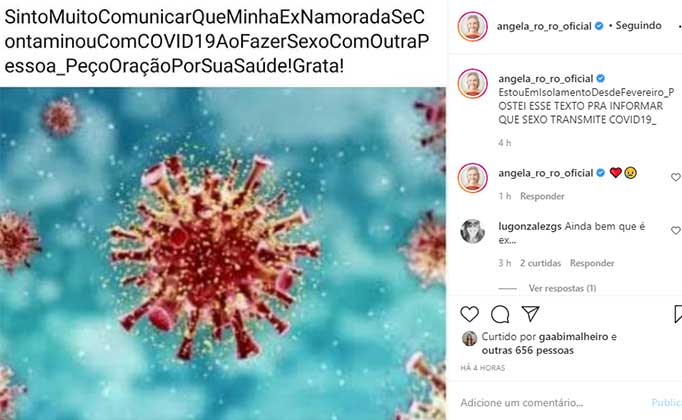This screenshot has height=420, width=682.
Task: Show outras 656 pessoas likes list
Action: [x=528, y=350]
